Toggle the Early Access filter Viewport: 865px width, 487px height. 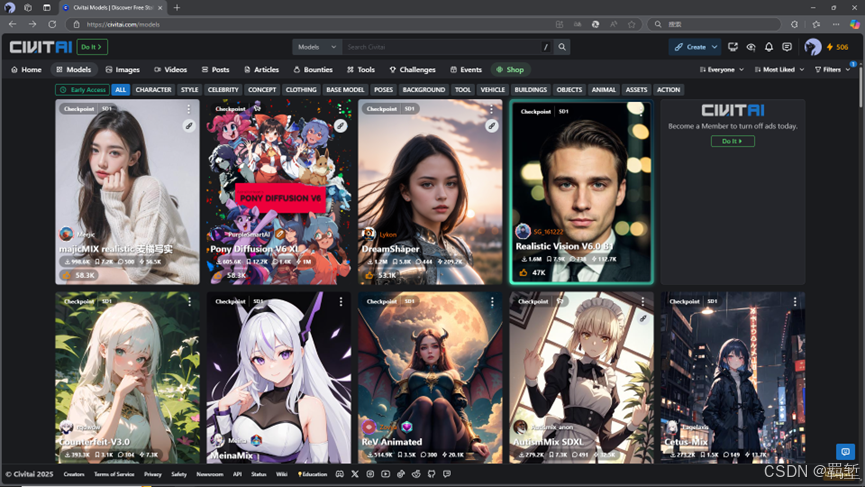pyautogui.click(x=82, y=90)
